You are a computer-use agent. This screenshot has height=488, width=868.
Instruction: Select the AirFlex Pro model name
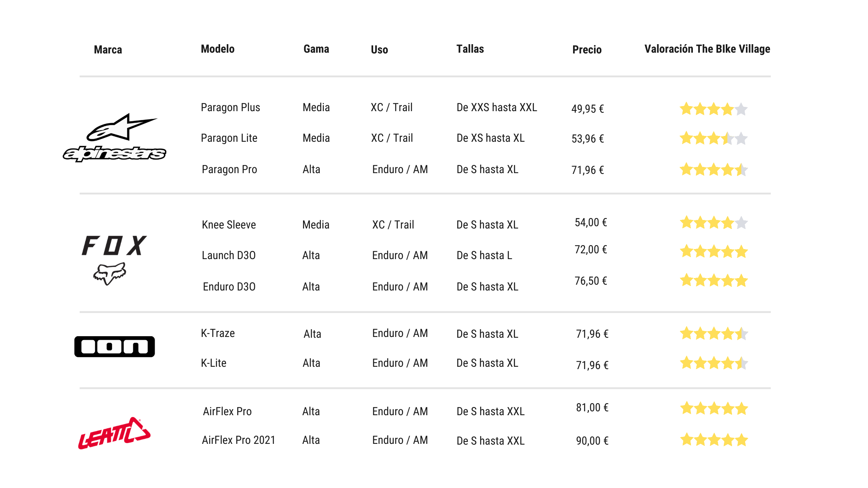click(227, 411)
